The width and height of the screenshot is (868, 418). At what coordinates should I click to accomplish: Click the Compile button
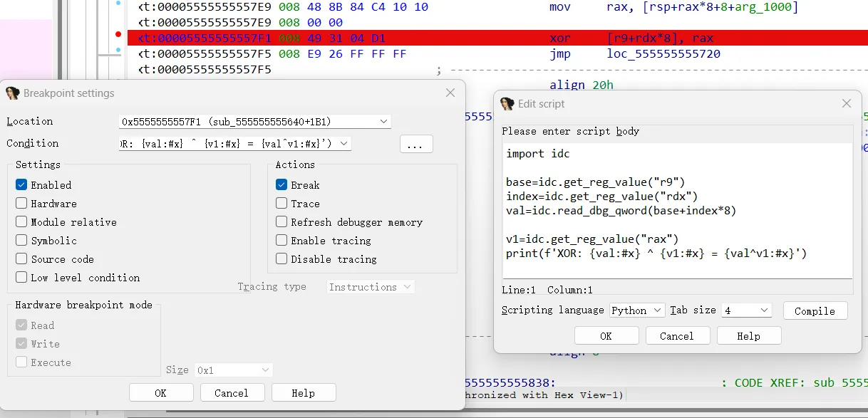tap(815, 311)
